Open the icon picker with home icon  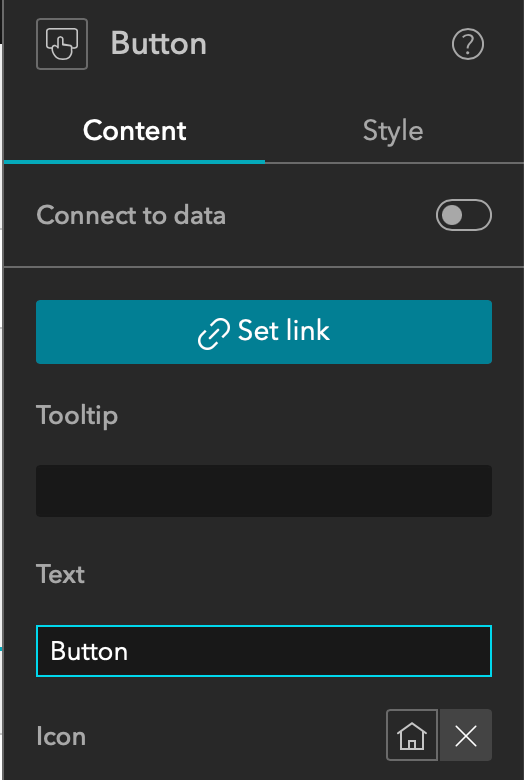pyautogui.click(x=412, y=735)
